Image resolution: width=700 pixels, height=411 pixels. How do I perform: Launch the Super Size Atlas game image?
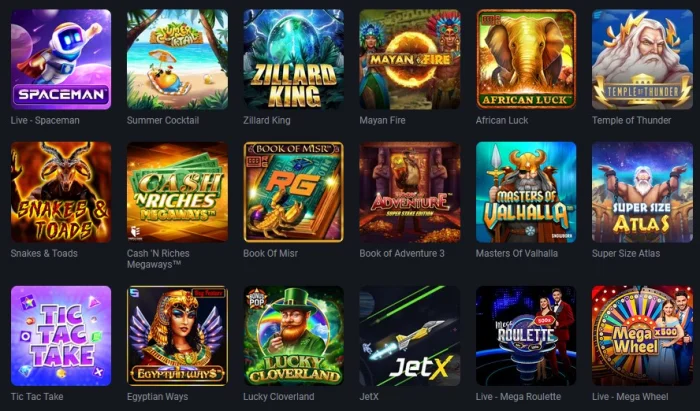click(x=642, y=192)
